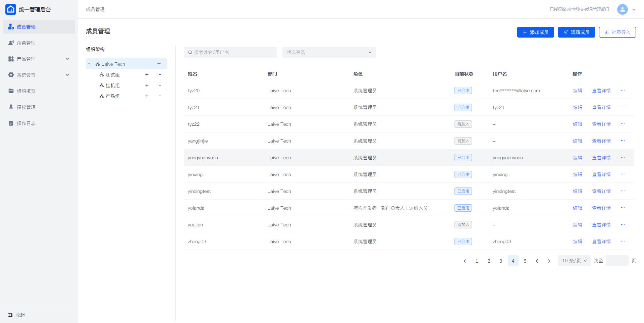
Task: Click the 当前状态 column header
Action: point(464,74)
